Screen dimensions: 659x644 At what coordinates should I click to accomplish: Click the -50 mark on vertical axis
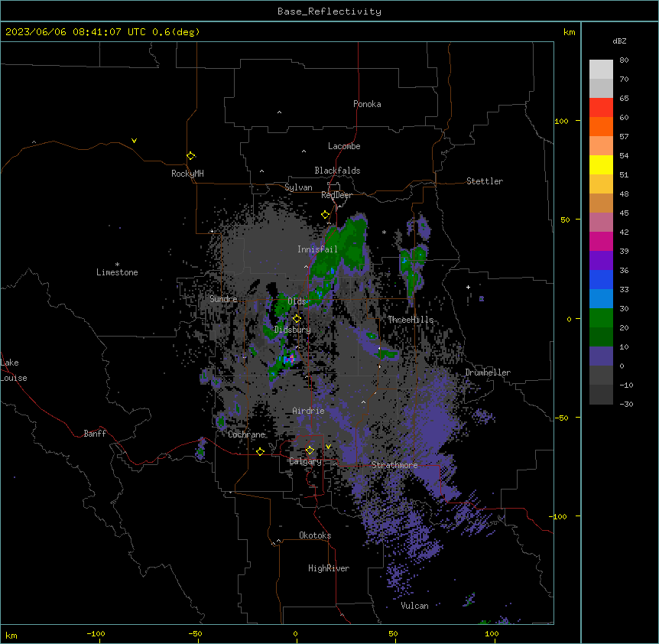click(x=561, y=418)
